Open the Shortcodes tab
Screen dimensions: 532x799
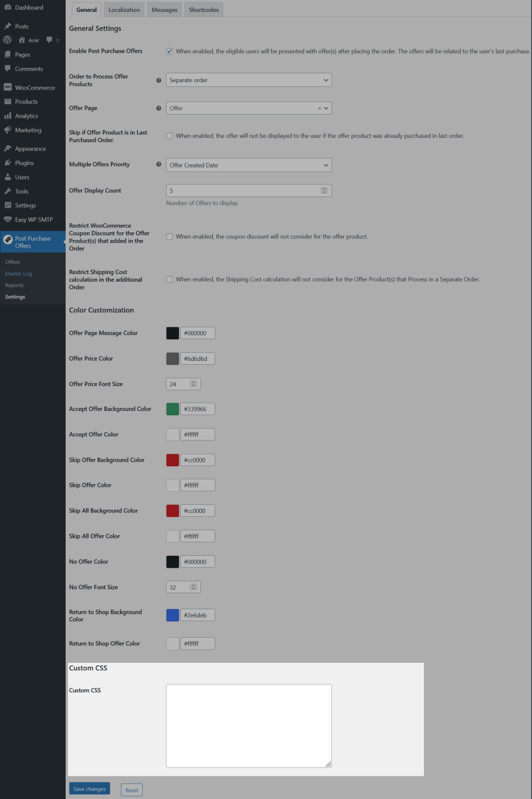204,10
